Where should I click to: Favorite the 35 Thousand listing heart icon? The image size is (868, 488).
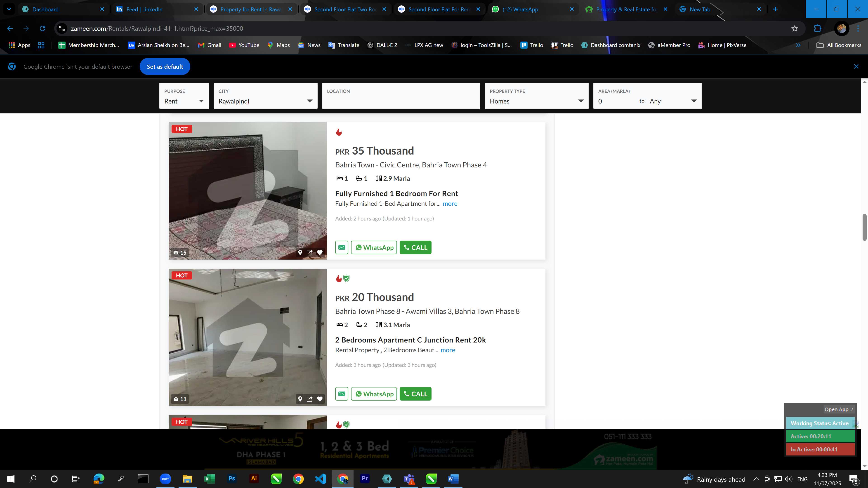click(320, 253)
